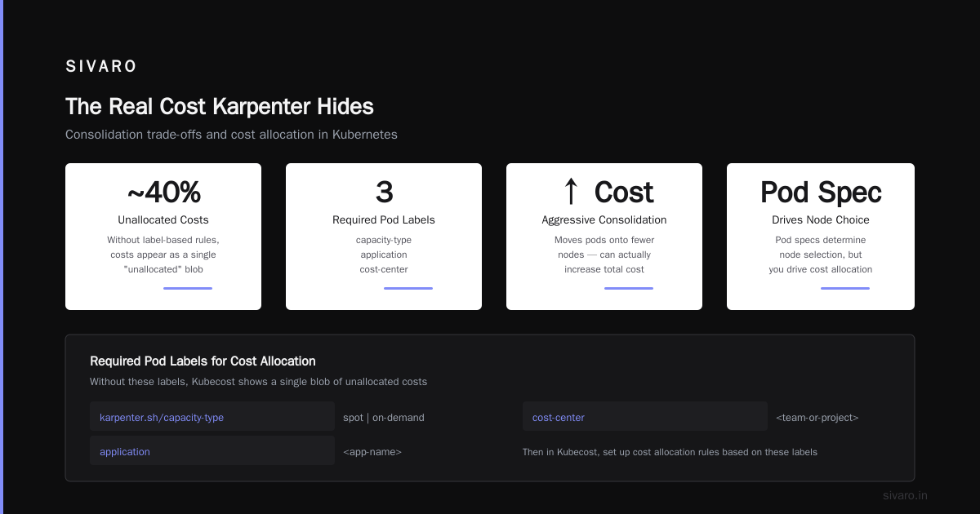Click the cost-center label field
Image resolution: width=980 pixels, height=514 pixels.
tap(645, 417)
